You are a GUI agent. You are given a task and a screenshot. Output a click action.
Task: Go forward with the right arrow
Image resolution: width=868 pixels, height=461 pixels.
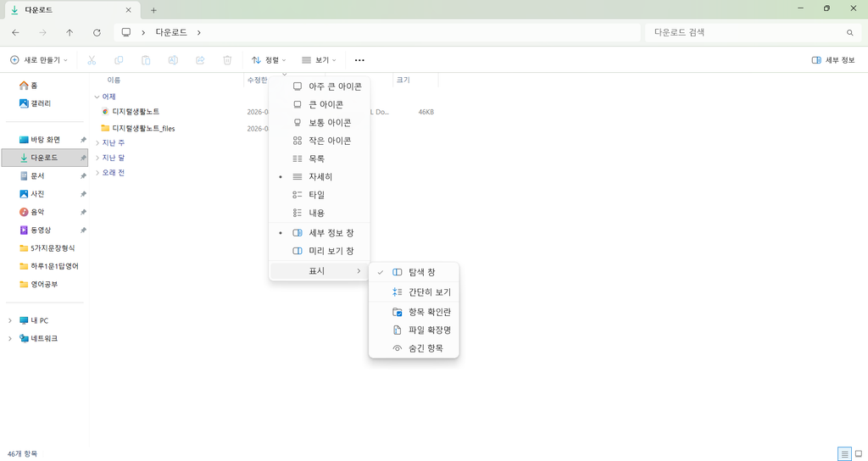pyautogui.click(x=42, y=33)
